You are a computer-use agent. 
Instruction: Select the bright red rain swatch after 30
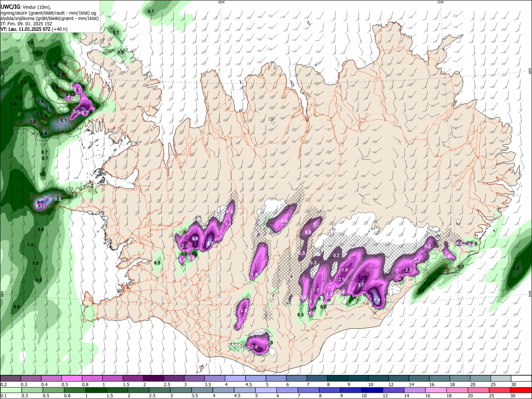(521, 390)
